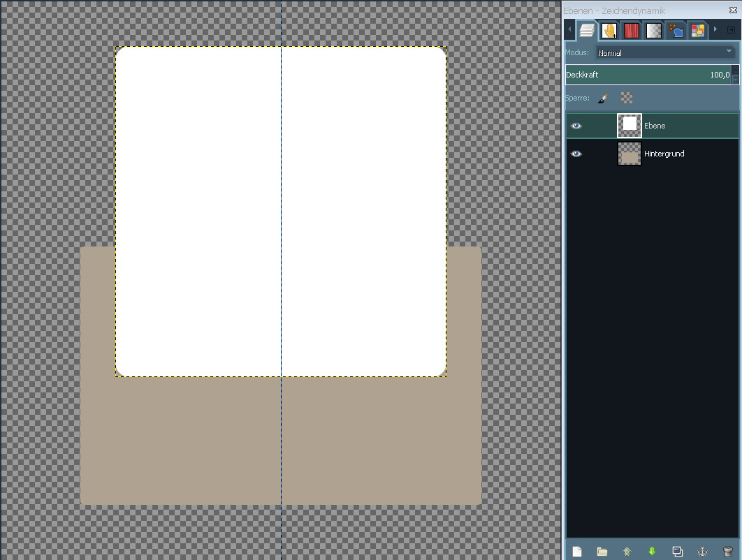The width and height of the screenshot is (742, 560).
Task: Hide the Ebene layer with eye icon
Action: pos(576,126)
